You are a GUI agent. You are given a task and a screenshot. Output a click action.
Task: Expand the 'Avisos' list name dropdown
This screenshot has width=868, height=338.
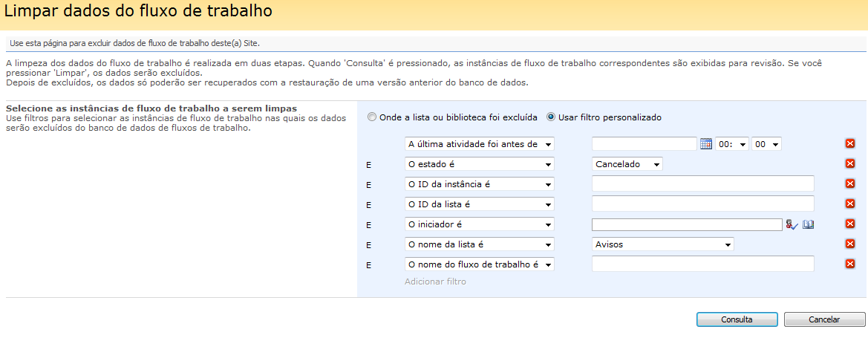click(x=662, y=244)
